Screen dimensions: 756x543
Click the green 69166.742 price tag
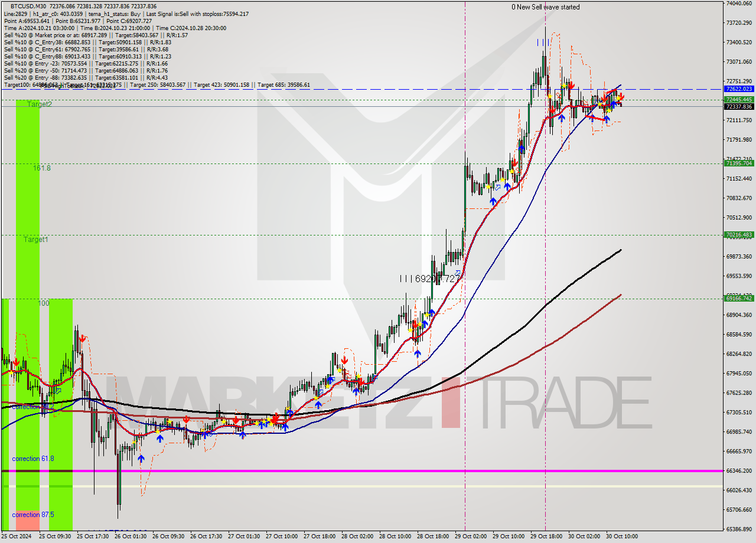pyautogui.click(x=739, y=299)
